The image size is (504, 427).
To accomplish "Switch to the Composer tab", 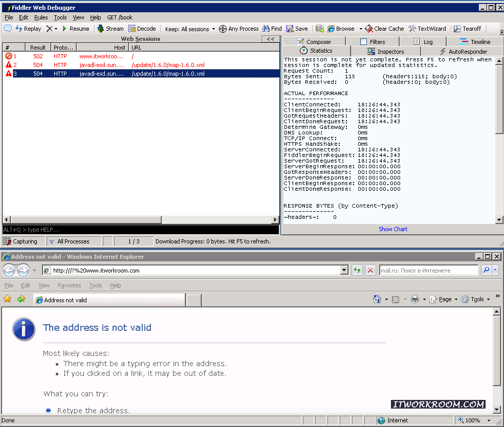I will point(313,42).
